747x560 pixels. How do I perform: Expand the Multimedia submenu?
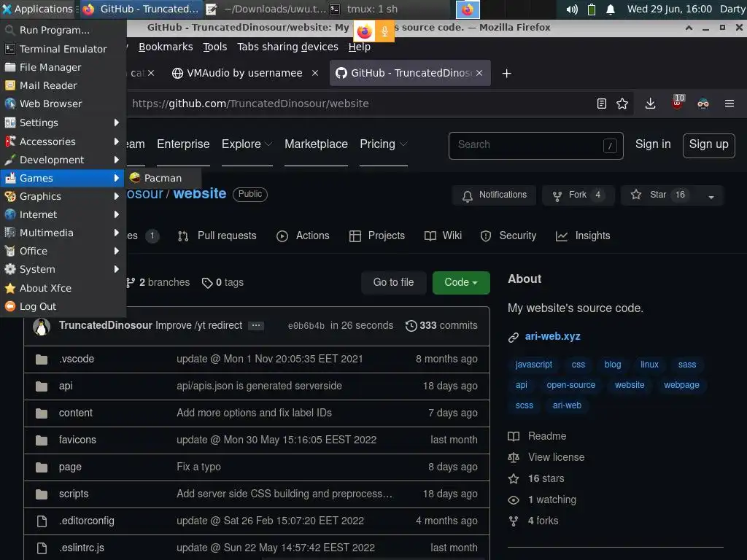tap(63, 233)
